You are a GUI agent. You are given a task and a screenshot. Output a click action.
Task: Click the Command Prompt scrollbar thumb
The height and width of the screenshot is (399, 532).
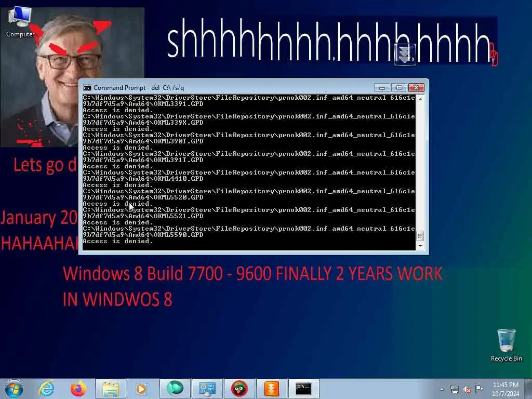pos(420,235)
